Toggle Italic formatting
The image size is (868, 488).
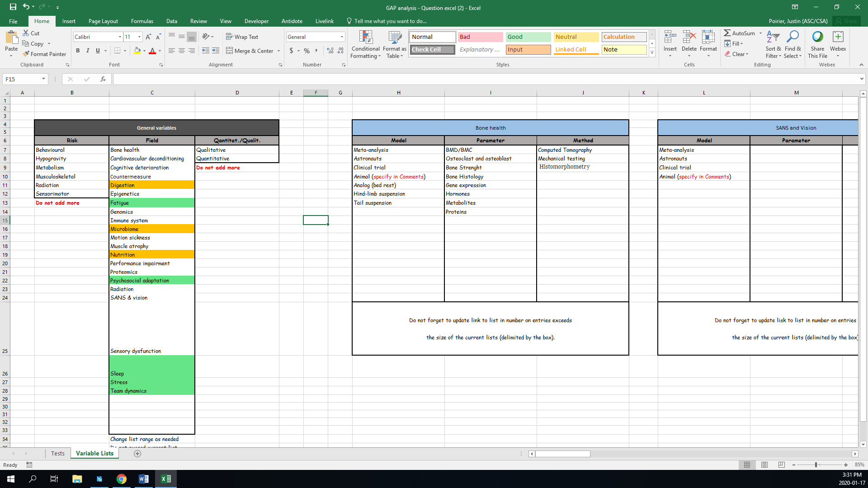88,51
